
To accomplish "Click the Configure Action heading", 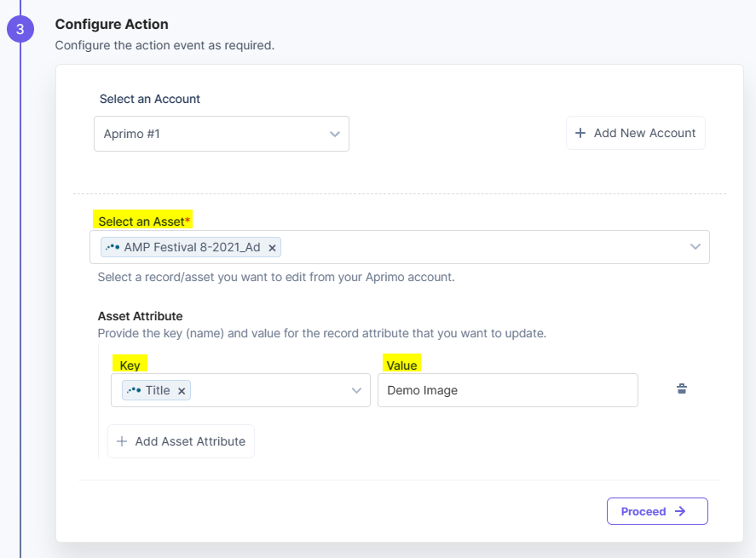I will 111,24.
